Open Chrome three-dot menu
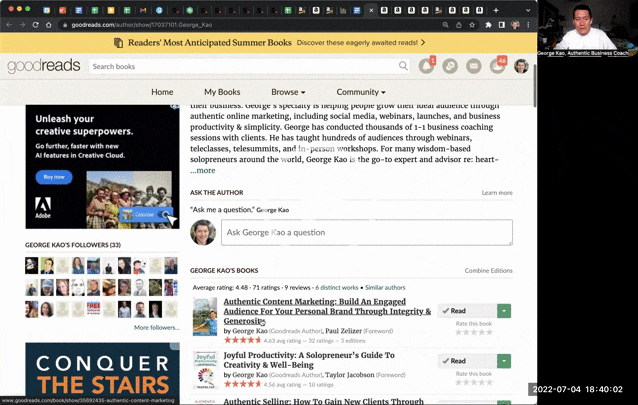The image size is (638, 405). click(528, 25)
